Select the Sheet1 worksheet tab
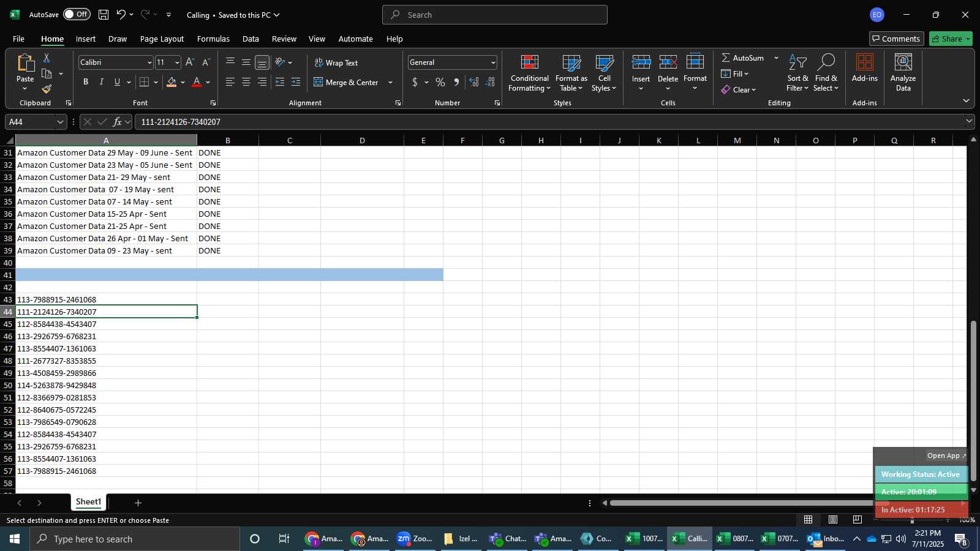Image resolution: width=980 pixels, height=551 pixels. point(88,502)
